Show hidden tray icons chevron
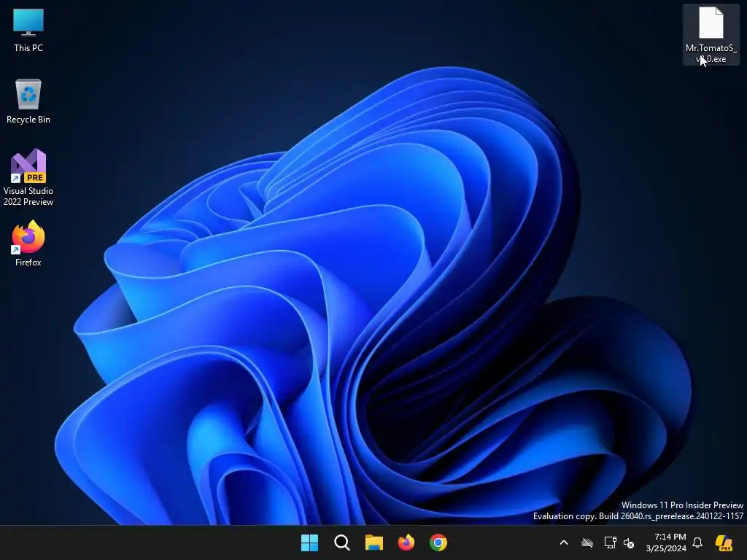This screenshot has height=560, width=747. [564, 542]
